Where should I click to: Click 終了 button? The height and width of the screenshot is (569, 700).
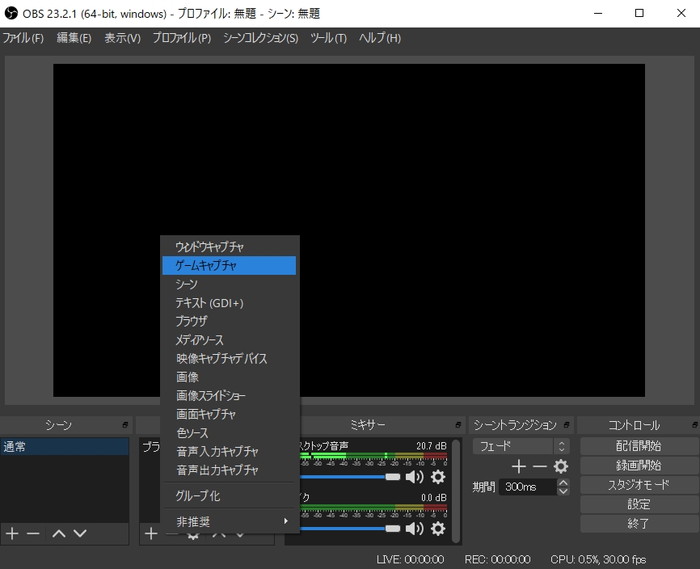pyautogui.click(x=639, y=524)
